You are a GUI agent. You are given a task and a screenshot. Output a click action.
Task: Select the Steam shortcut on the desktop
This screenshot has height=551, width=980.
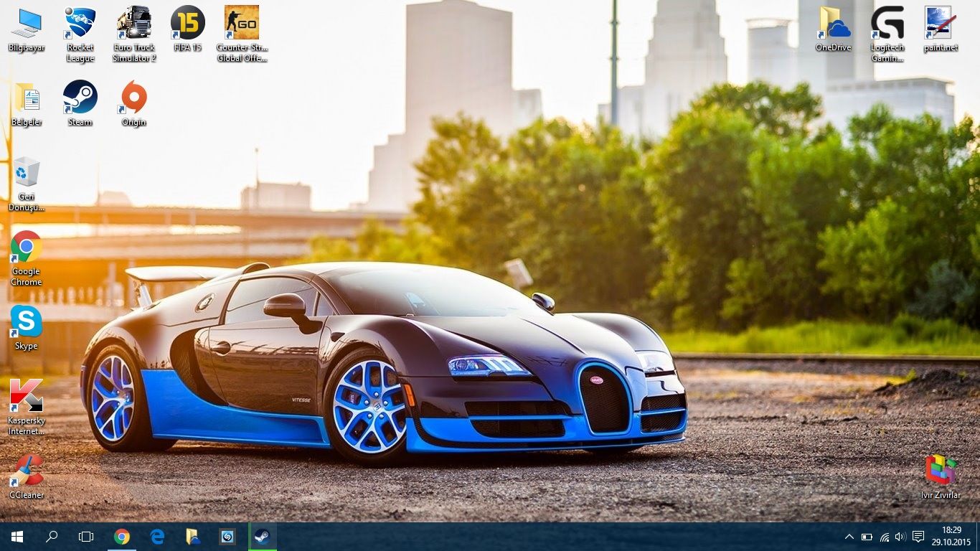coord(80,104)
